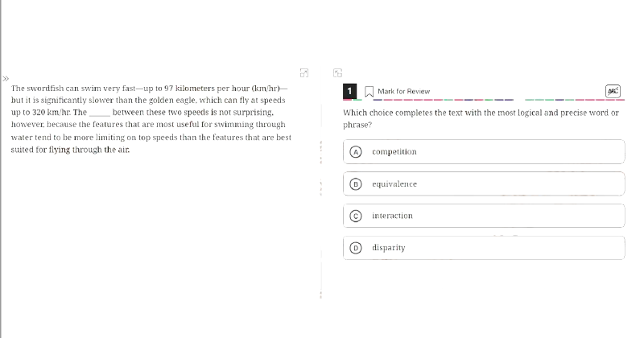Click the letter A circle icon

(x=356, y=152)
